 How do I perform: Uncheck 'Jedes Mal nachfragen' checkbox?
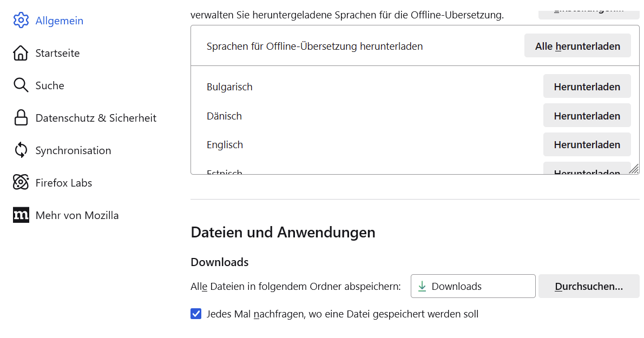pos(196,314)
